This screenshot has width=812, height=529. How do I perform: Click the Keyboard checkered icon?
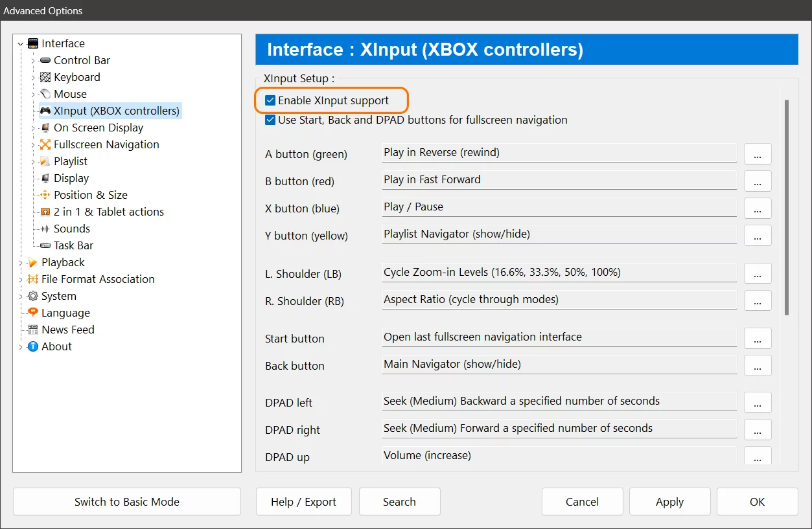(45, 77)
